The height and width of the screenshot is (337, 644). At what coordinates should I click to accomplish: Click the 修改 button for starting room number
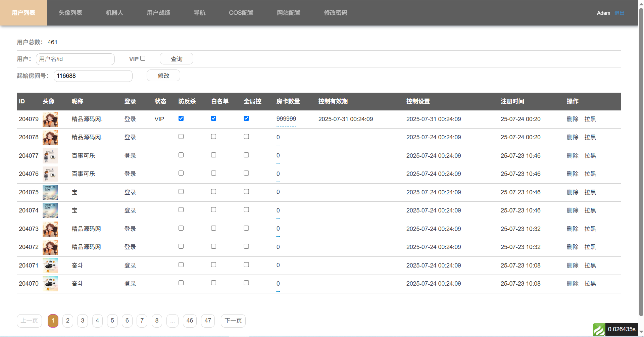[x=163, y=76]
